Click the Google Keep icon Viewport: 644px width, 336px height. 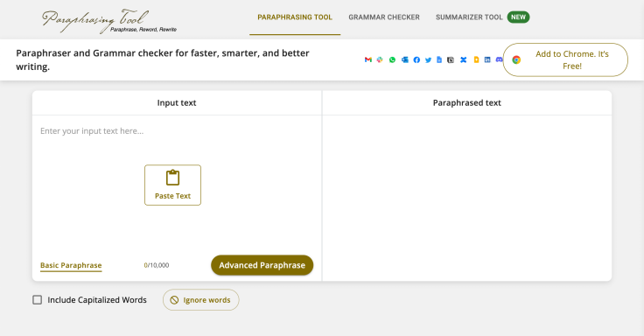click(x=476, y=60)
